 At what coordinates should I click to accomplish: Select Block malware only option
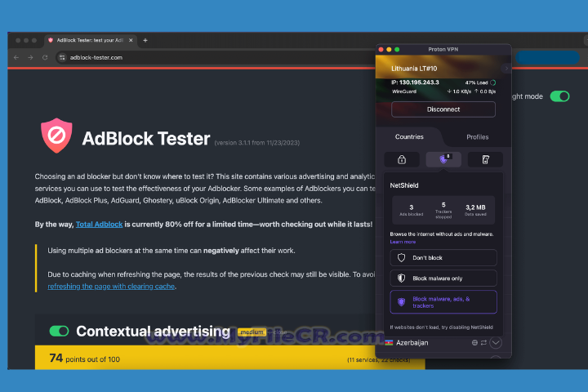pyautogui.click(x=443, y=278)
